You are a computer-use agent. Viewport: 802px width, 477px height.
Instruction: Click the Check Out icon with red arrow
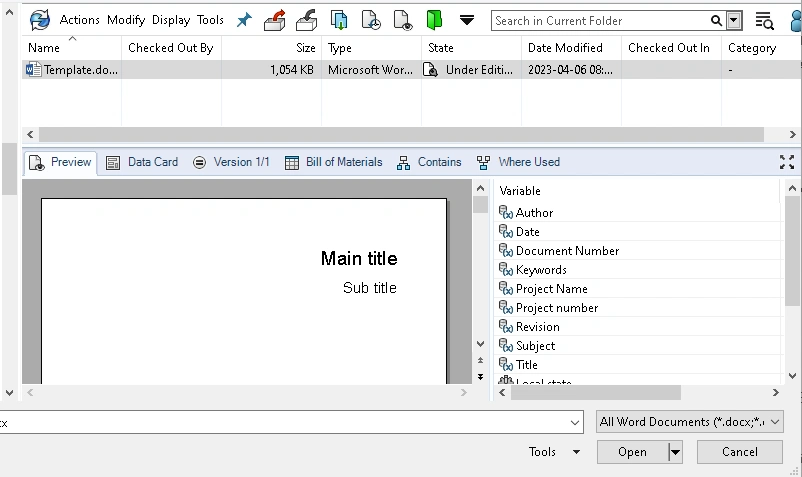pyautogui.click(x=275, y=20)
